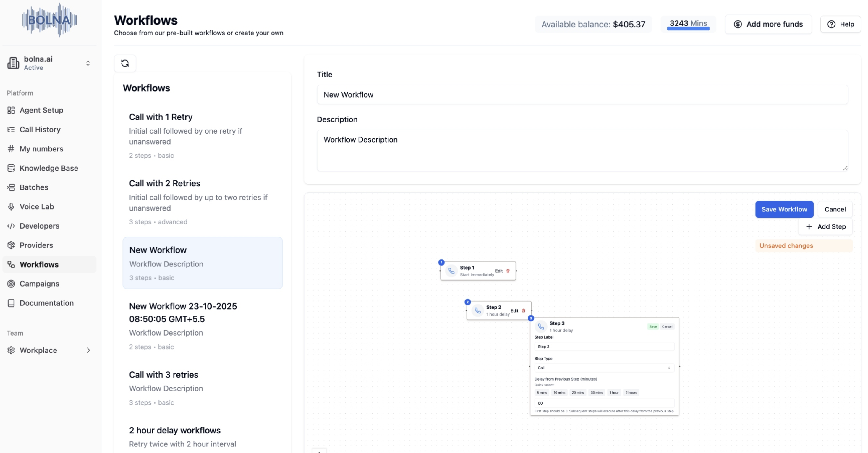Viewport: 868px width, 453px height.
Task: Open Campaigns from the sidebar
Action: click(x=39, y=284)
